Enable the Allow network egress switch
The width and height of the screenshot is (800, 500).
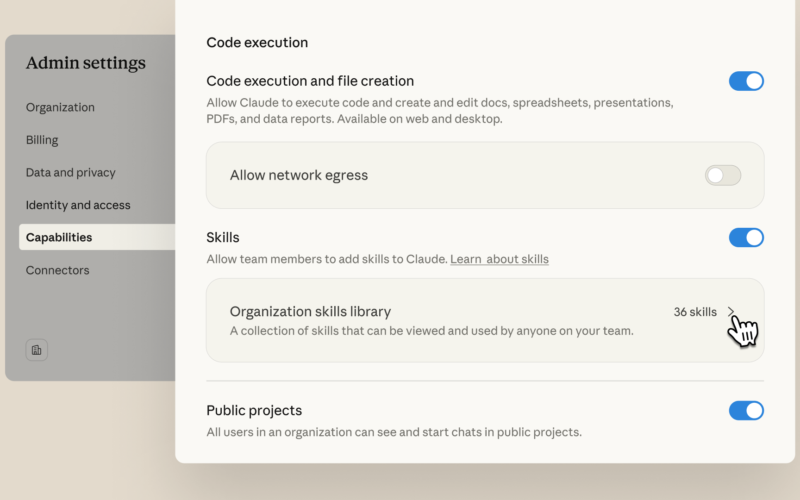[x=722, y=176]
